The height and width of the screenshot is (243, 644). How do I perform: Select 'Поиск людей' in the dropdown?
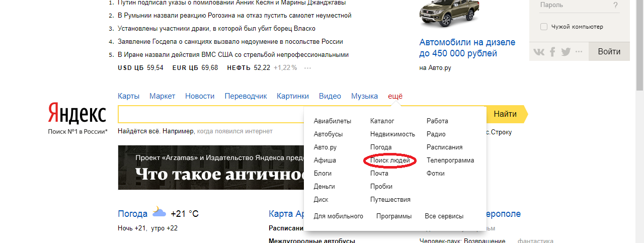(390, 160)
